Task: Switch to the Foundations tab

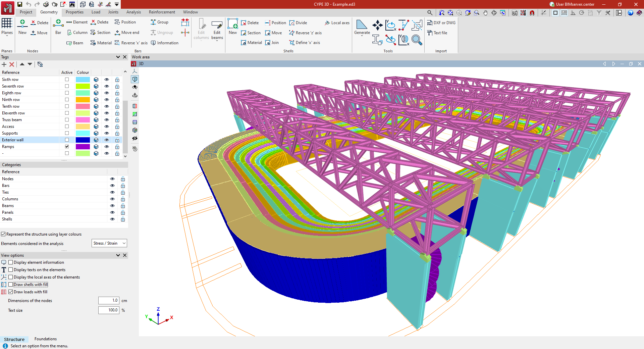Action: tap(46, 339)
